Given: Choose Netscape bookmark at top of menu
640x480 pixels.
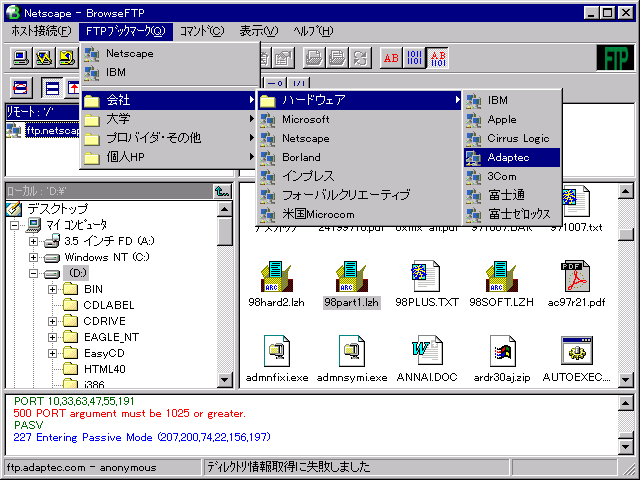Looking at the screenshot, I should point(170,53).
